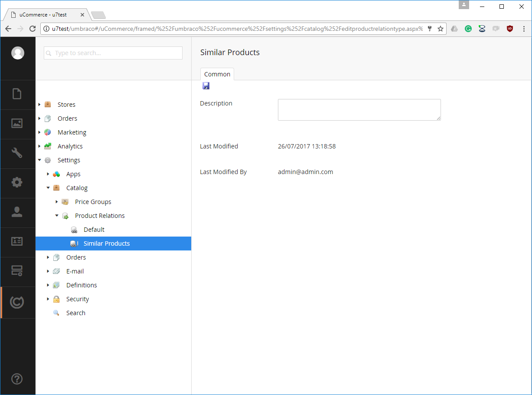Open the Settings section wrench icon
The width and height of the screenshot is (532, 395).
pos(17,153)
